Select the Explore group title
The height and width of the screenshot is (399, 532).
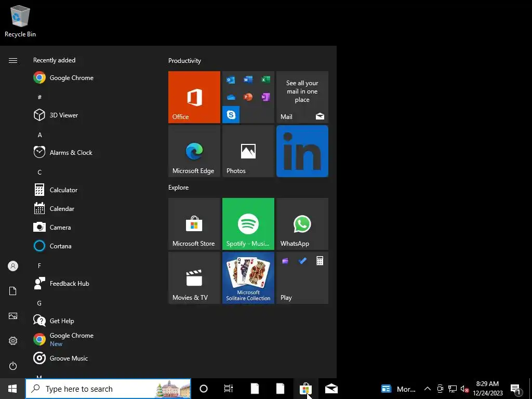179,187
